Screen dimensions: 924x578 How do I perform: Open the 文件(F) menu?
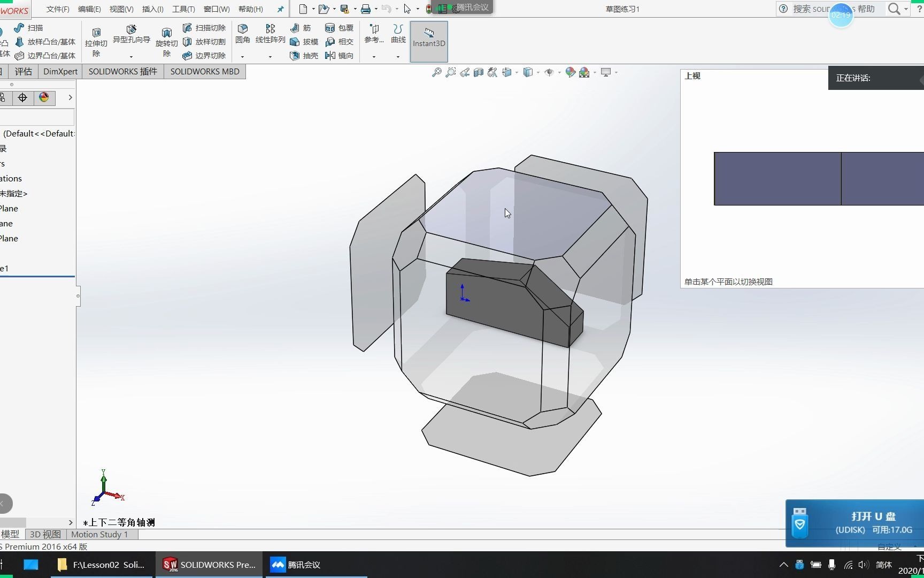click(58, 9)
